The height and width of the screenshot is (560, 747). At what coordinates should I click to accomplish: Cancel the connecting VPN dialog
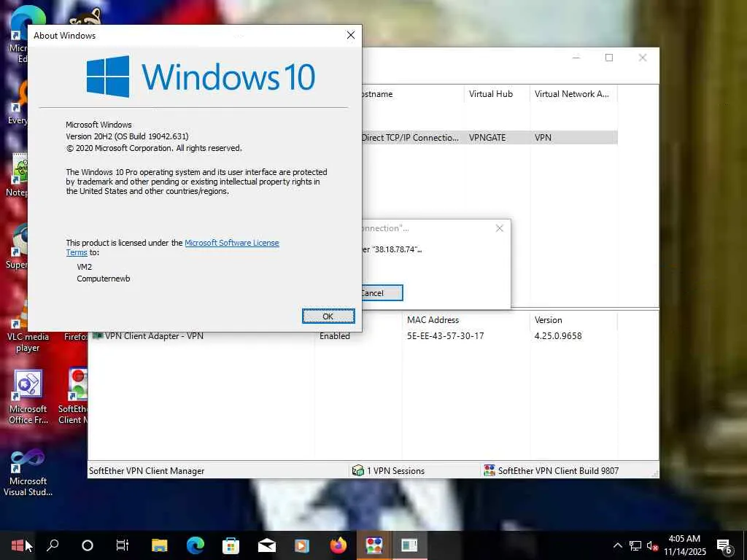[382, 293]
